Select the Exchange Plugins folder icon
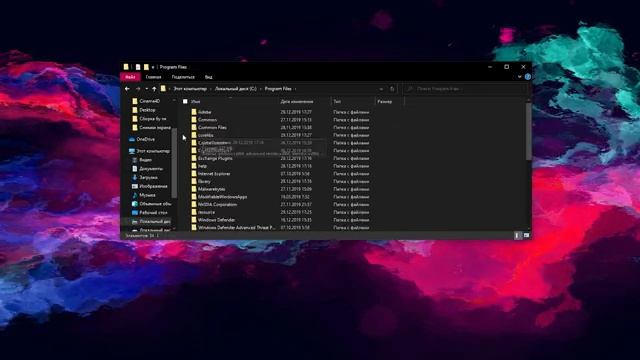This screenshot has height=360, width=640. (194, 158)
